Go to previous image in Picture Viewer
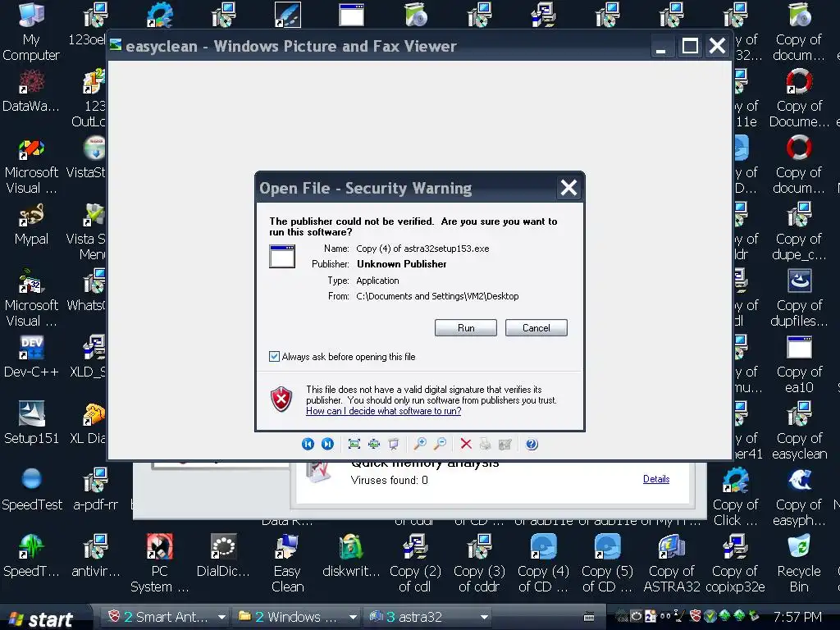 pyautogui.click(x=308, y=444)
